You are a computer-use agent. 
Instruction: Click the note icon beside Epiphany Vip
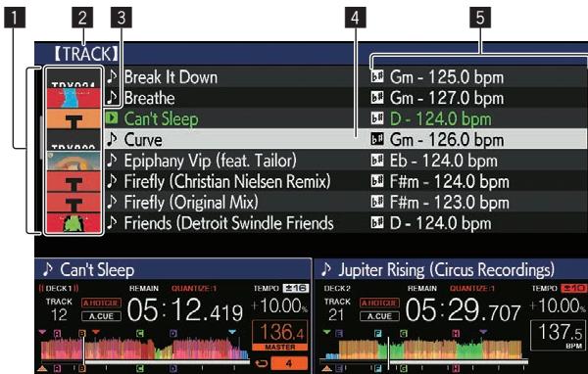(112, 160)
